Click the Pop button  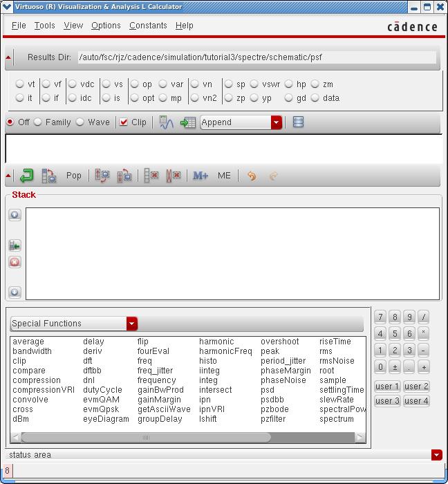click(74, 176)
